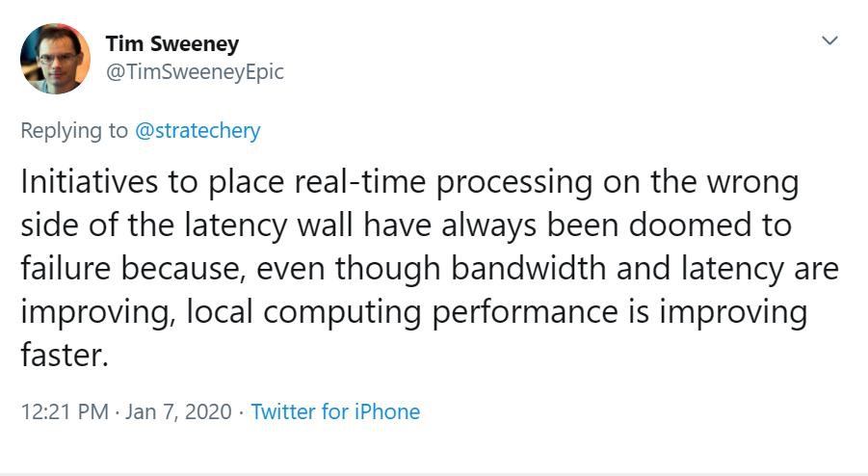
Task: Open the @TimSweeneyEpic handle link
Action: (195, 72)
